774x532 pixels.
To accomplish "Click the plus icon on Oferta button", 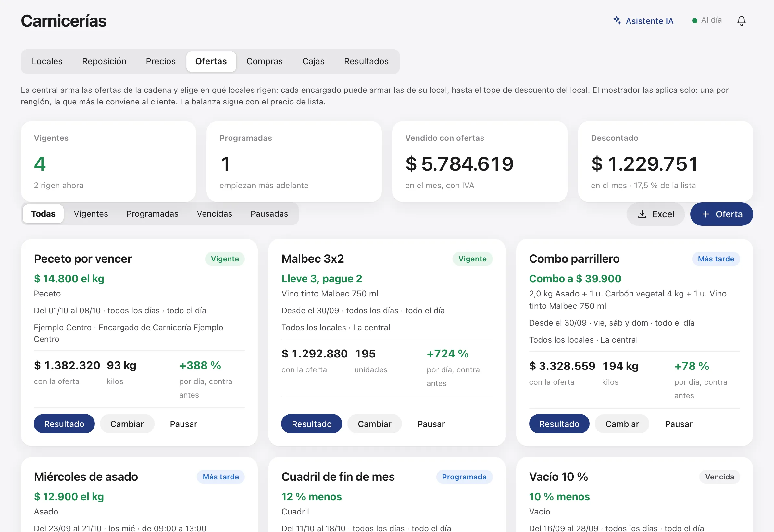I will click(705, 214).
